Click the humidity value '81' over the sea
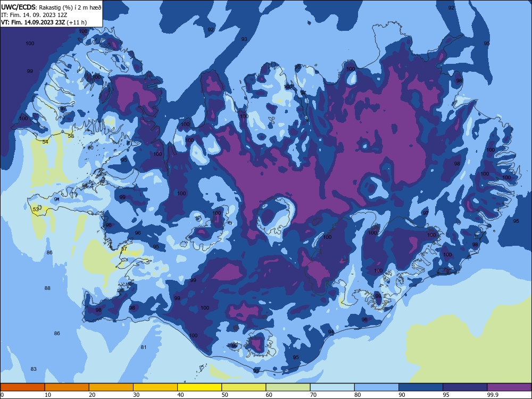This screenshot has height=399, width=532. 144,347
